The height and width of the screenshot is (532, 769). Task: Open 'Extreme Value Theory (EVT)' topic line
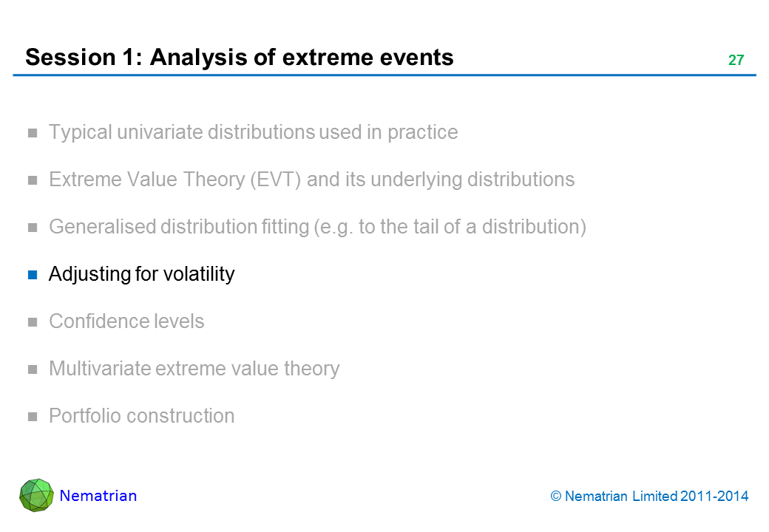[311, 180]
